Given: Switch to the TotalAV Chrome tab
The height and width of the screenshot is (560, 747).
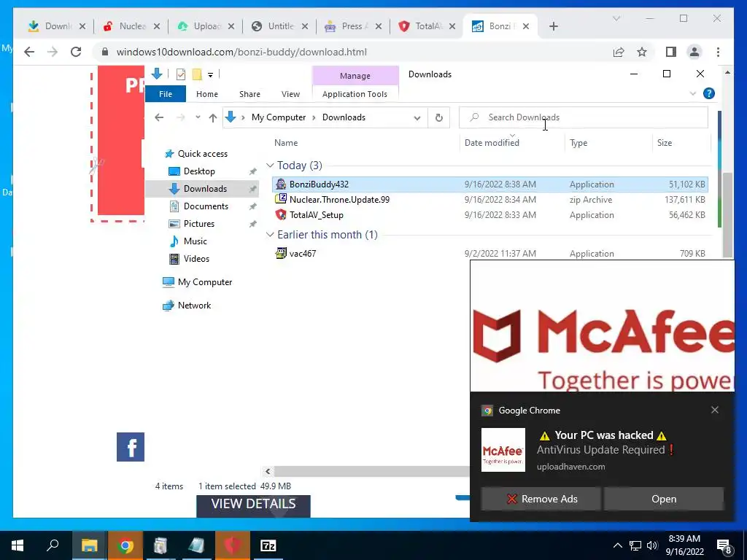Looking at the screenshot, I should (426, 26).
